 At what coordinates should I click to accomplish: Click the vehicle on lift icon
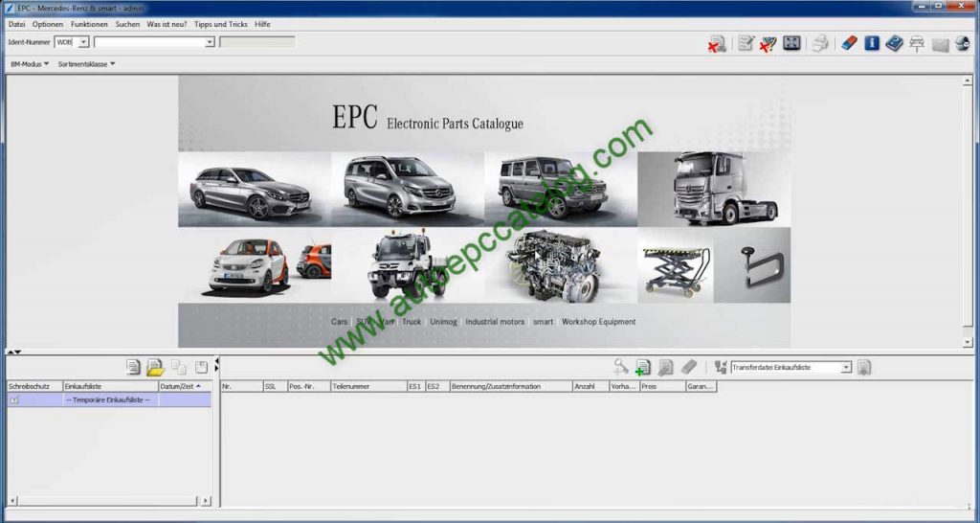pos(917,43)
